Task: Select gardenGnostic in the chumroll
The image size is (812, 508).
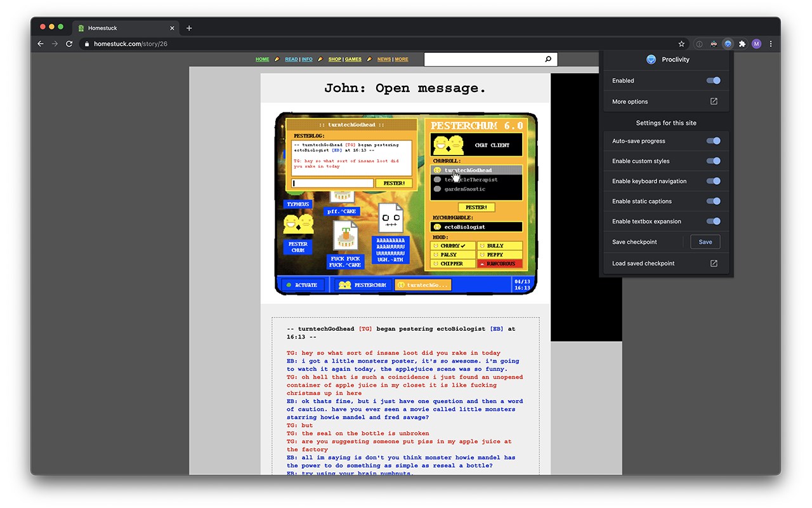Action: (x=477, y=189)
